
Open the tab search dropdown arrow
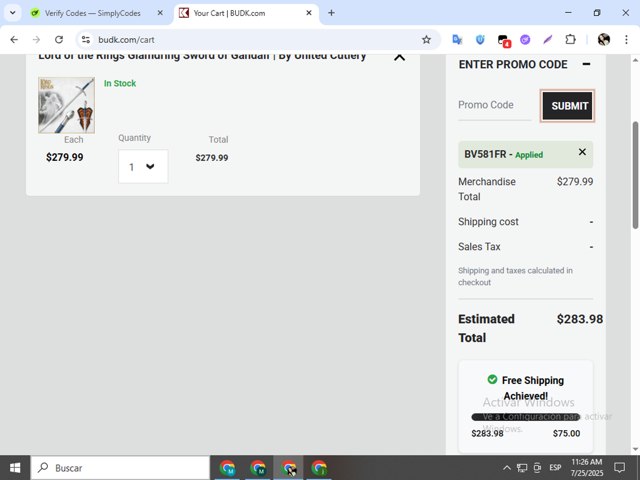13,13
